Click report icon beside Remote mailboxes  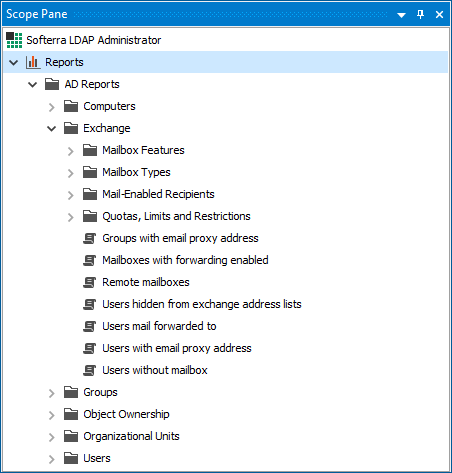point(90,282)
